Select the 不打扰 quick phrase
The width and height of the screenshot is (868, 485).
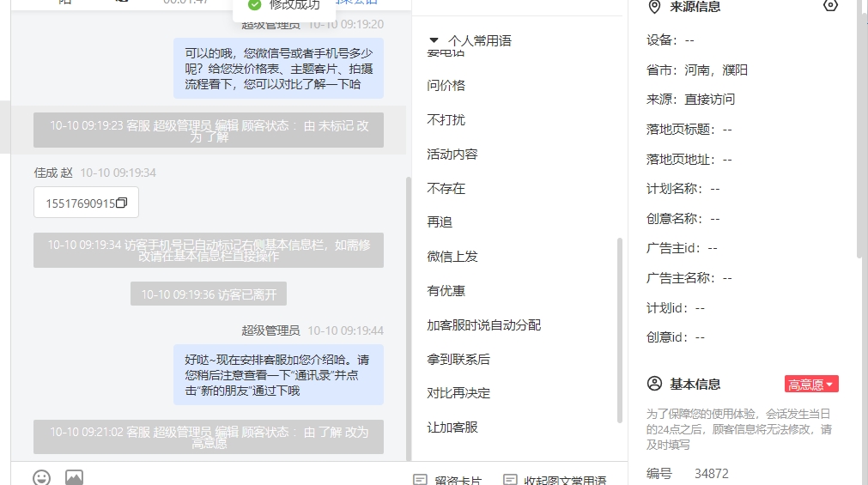coord(446,119)
